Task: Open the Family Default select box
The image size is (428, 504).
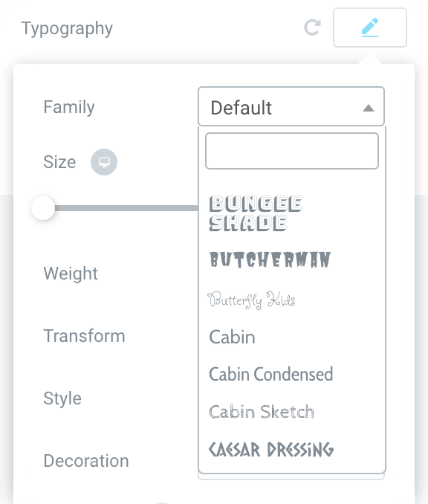Action: (291, 106)
